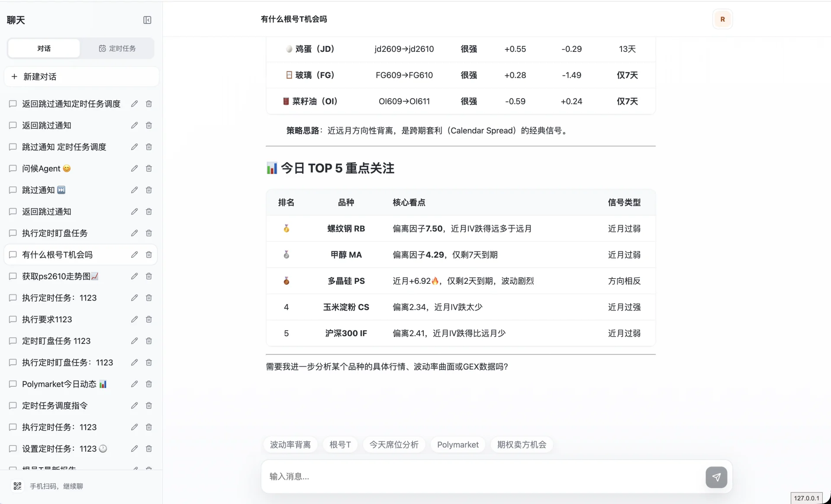The image size is (831, 504).
Task: Edit the 执行定时盯盘任务 conversation title
Action: pyautogui.click(x=135, y=233)
